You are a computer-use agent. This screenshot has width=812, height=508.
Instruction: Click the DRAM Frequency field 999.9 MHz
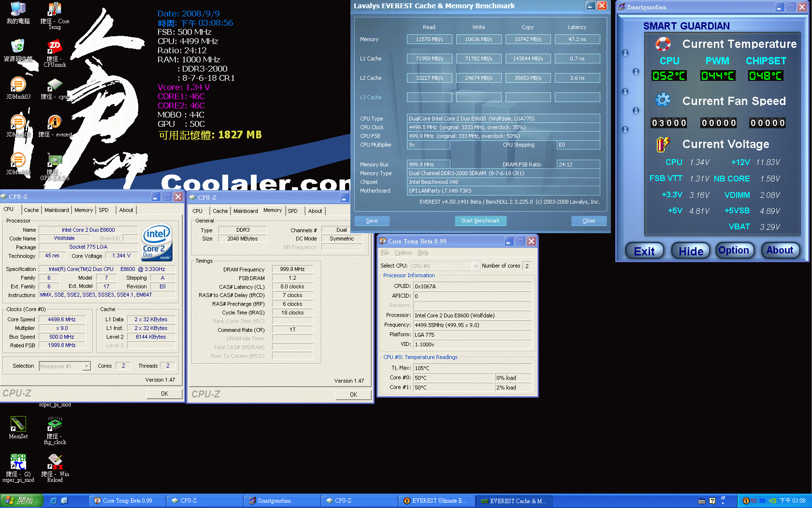point(292,269)
